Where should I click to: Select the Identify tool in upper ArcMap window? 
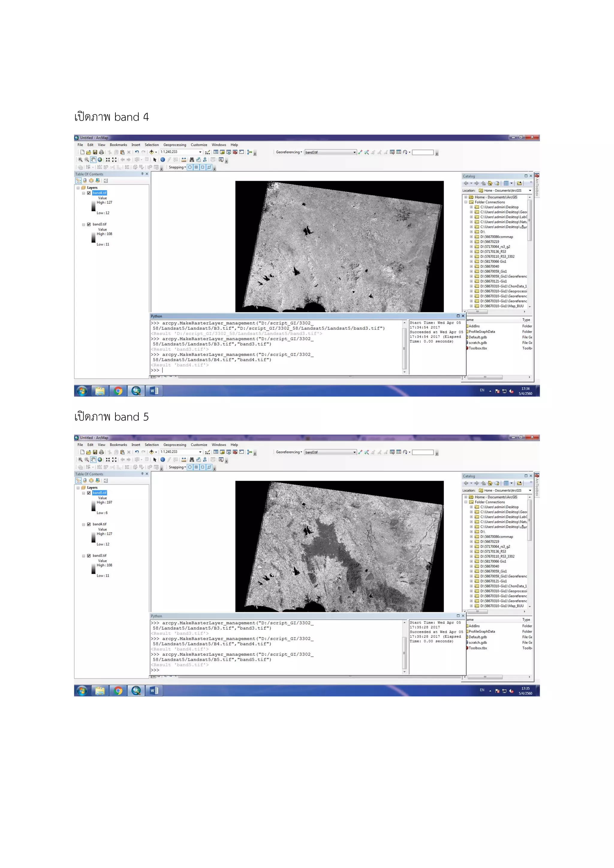pyautogui.click(x=162, y=159)
